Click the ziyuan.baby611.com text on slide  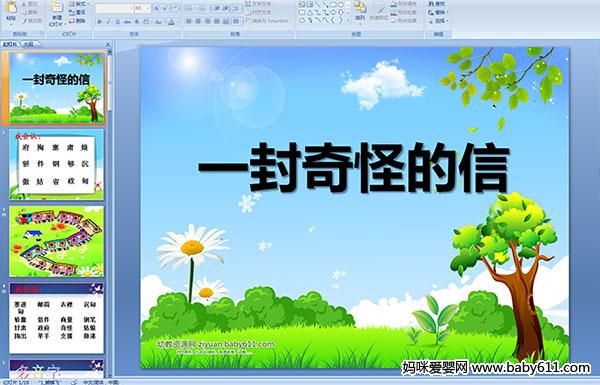tap(236, 344)
